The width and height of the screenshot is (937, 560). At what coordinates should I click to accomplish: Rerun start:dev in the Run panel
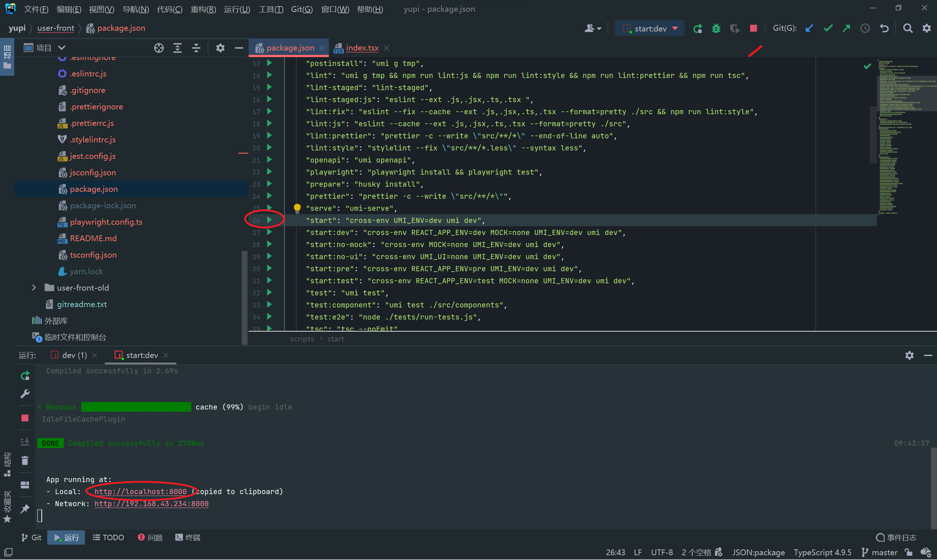pos(25,376)
